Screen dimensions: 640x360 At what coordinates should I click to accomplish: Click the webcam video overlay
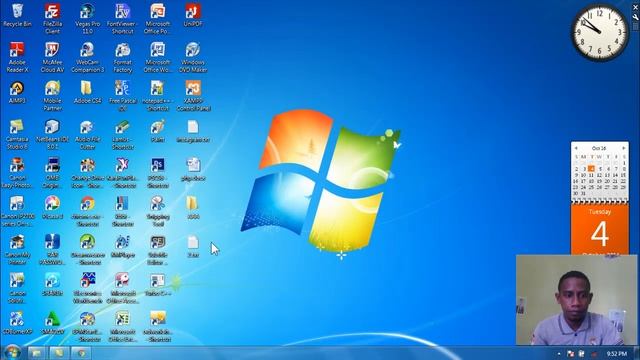pos(577,300)
